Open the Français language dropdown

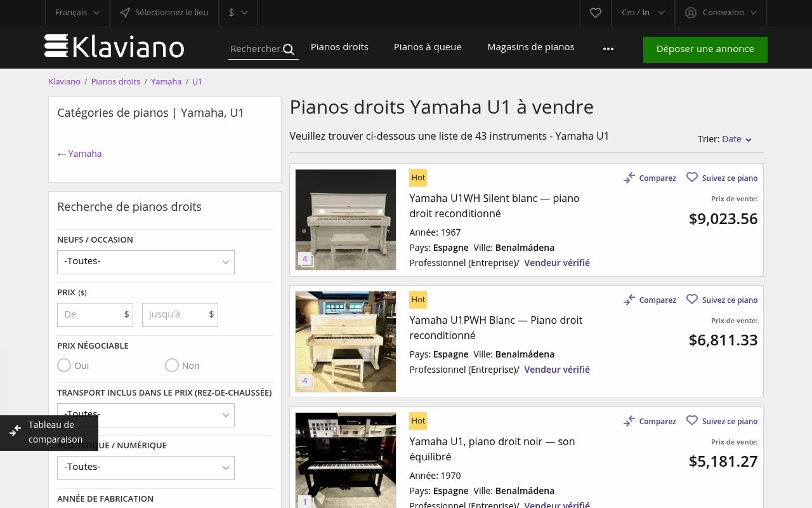(x=77, y=12)
